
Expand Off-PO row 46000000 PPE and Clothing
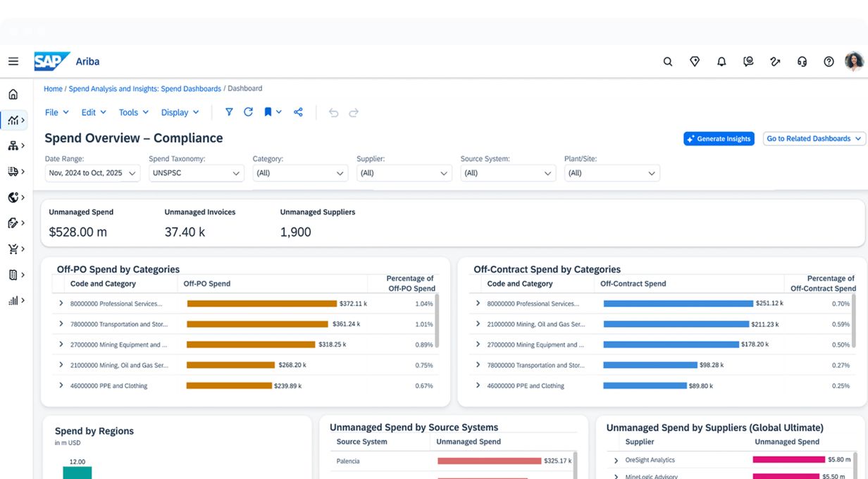click(x=61, y=385)
